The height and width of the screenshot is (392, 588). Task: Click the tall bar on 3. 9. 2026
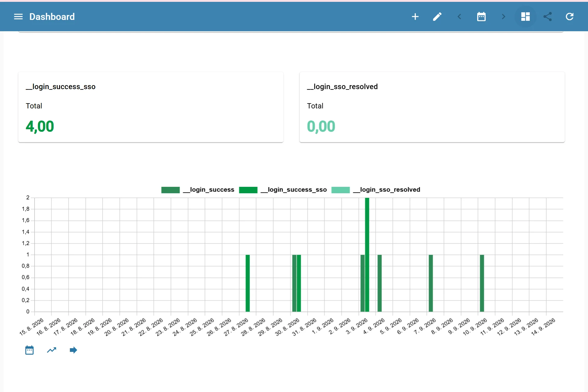[x=367, y=255]
